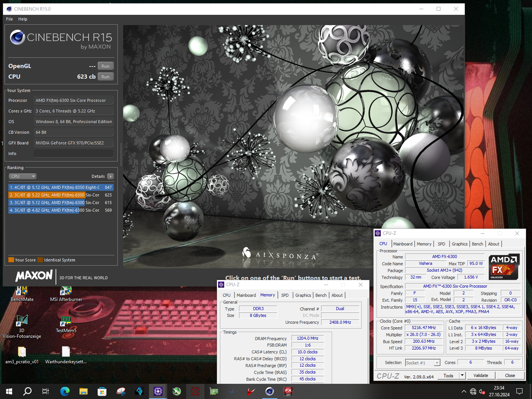The width and height of the screenshot is (532, 399).
Task: Switch to SPD tab in Memory CPU-Z window
Action: coord(285,295)
